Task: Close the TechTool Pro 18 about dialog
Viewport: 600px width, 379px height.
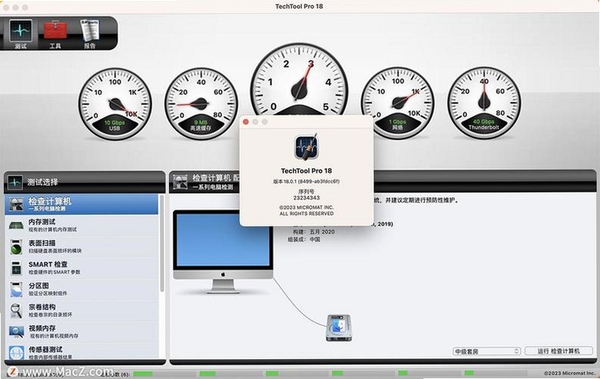Action: pos(246,122)
